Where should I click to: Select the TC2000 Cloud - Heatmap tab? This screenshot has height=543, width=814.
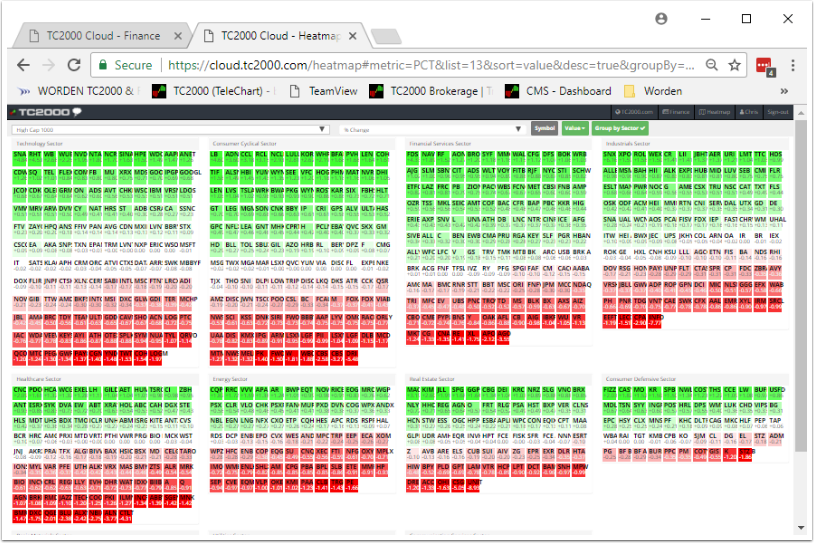(280, 36)
